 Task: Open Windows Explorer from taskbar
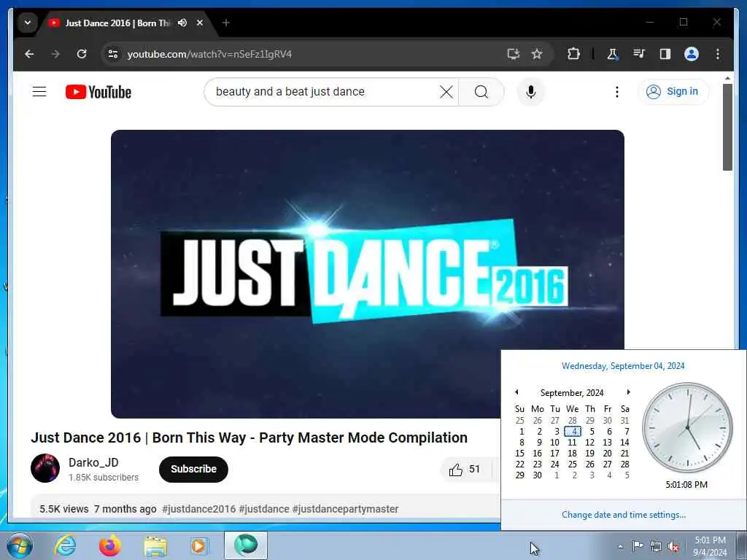[155, 545]
